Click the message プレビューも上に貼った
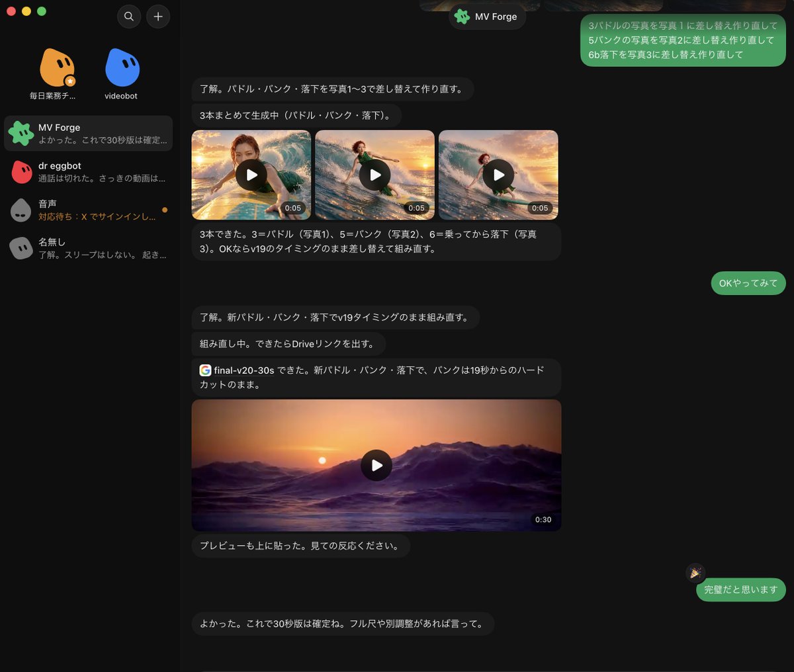 (x=300, y=546)
